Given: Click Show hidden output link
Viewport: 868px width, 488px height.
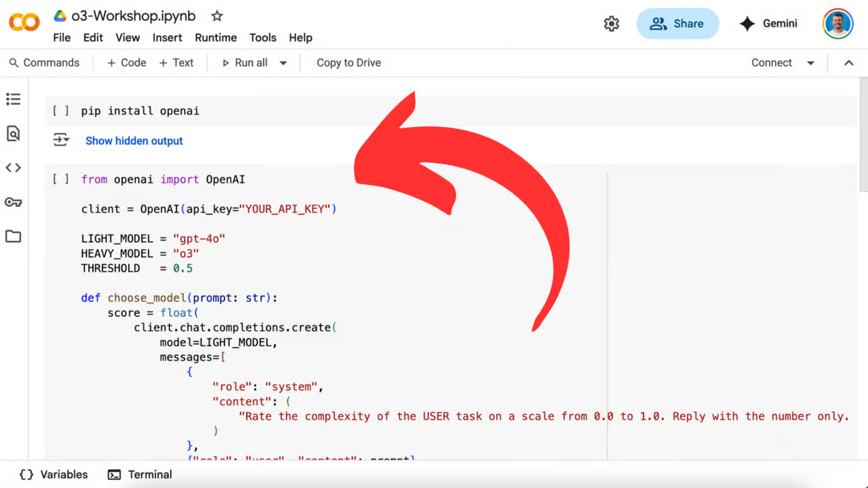Looking at the screenshot, I should tap(134, 141).
